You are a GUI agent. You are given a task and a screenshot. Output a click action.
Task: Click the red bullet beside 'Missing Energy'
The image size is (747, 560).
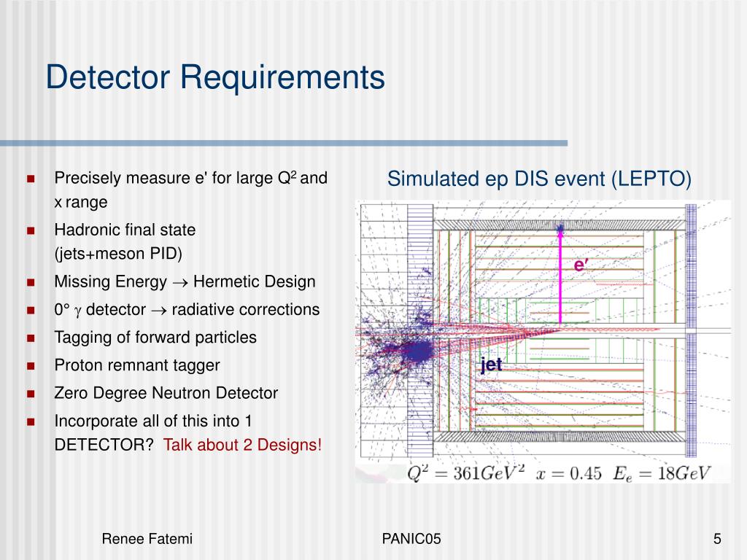31,282
